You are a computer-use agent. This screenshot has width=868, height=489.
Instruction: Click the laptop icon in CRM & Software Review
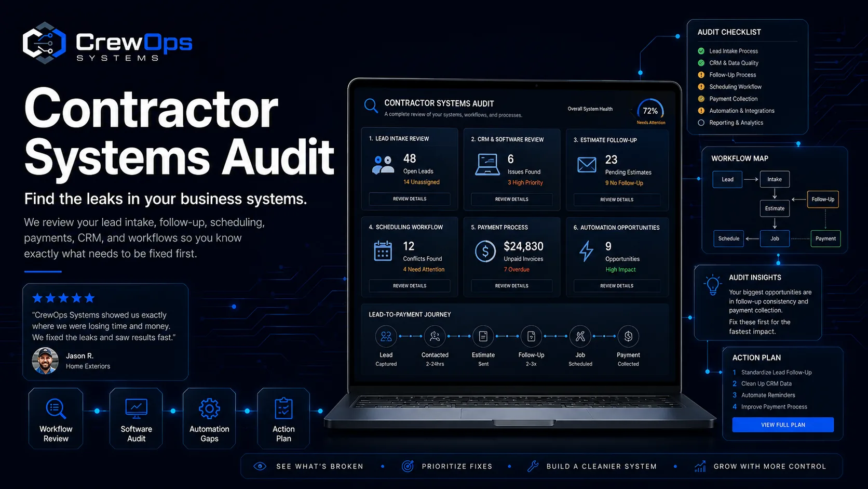487,165
